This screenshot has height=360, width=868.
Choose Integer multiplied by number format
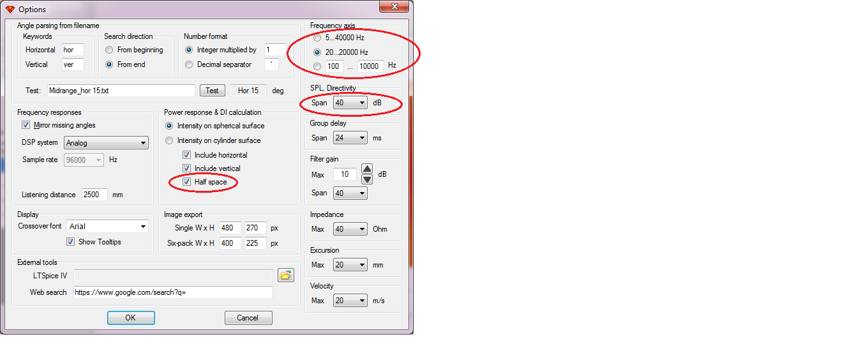(x=189, y=50)
